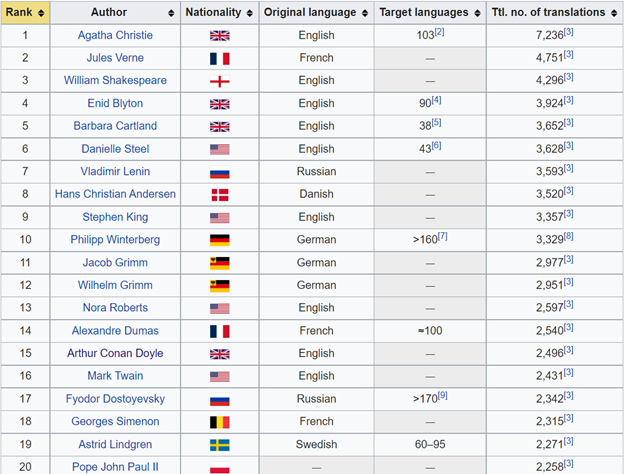The width and height of the screenshot is (624, 474).
Task: Open citation [4] next to 90
Action: [x=437, y=100]
